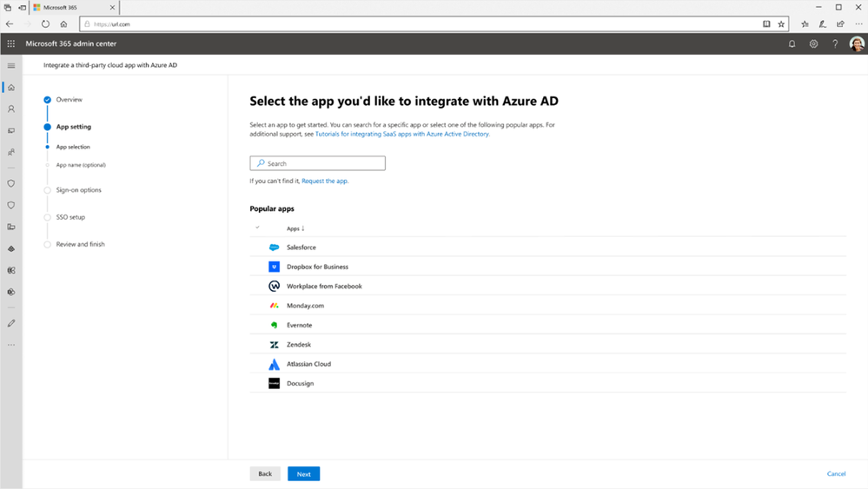Open Users icon in left sidebar
Screen dimensions: 868x489
click(x=11, y=109)
